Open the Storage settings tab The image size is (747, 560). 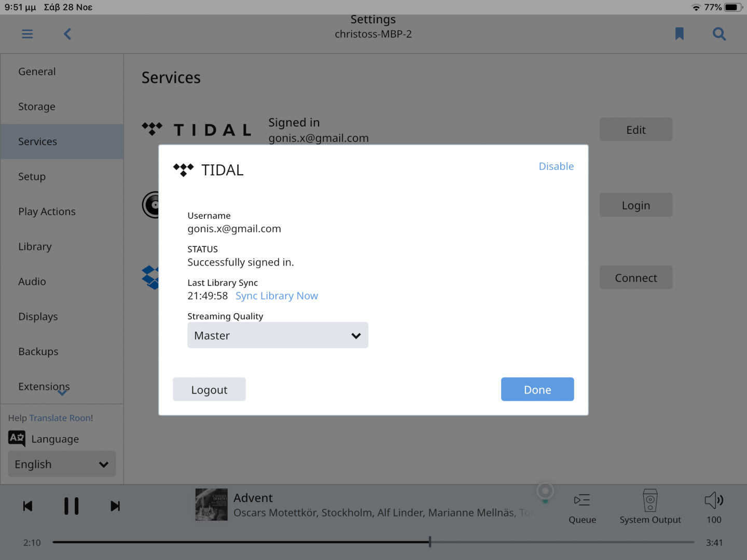coord(37,107)
